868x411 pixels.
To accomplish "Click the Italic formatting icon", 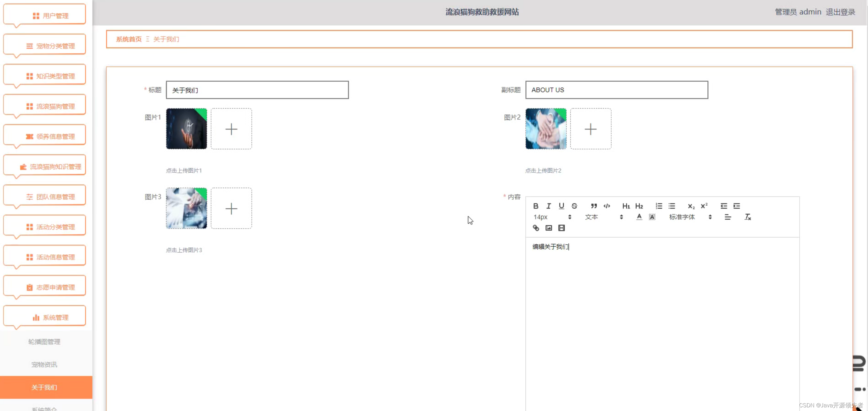I will pos(548,206).
